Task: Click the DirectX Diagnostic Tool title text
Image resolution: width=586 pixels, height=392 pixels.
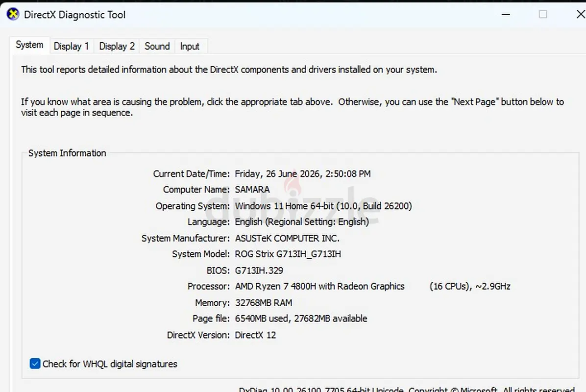Action: (75, 15)
